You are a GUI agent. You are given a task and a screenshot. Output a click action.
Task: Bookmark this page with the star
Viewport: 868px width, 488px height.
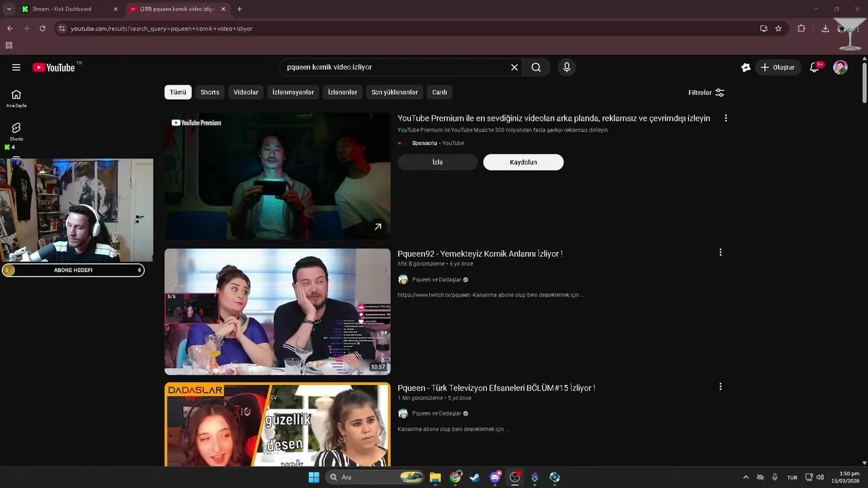[x=778, y=28]
